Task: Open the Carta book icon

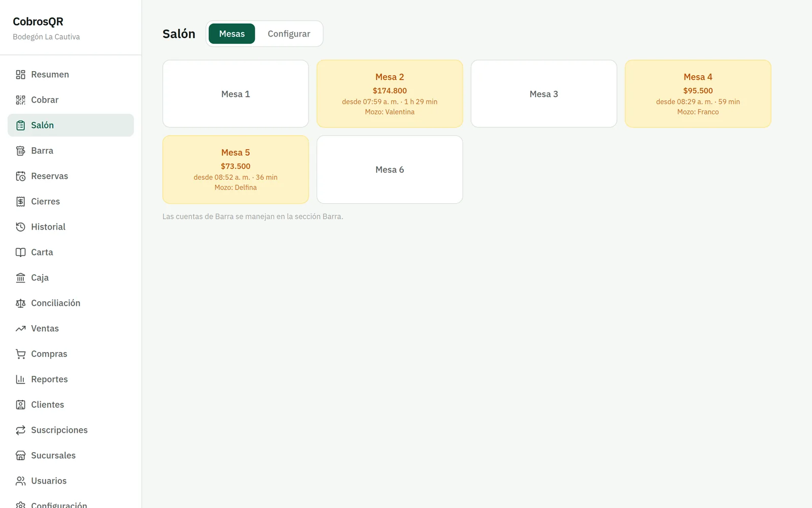Action: pyautogui.click(x=20, y=252)
